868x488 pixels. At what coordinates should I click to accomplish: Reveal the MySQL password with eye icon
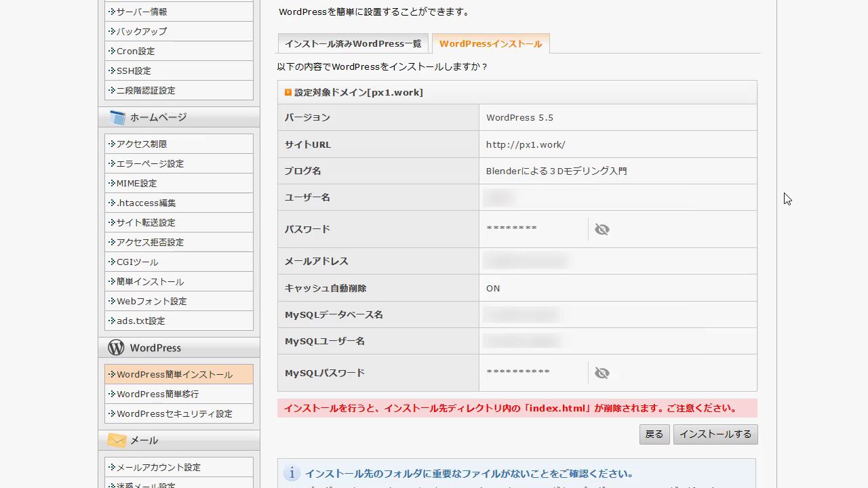point(601,373)
